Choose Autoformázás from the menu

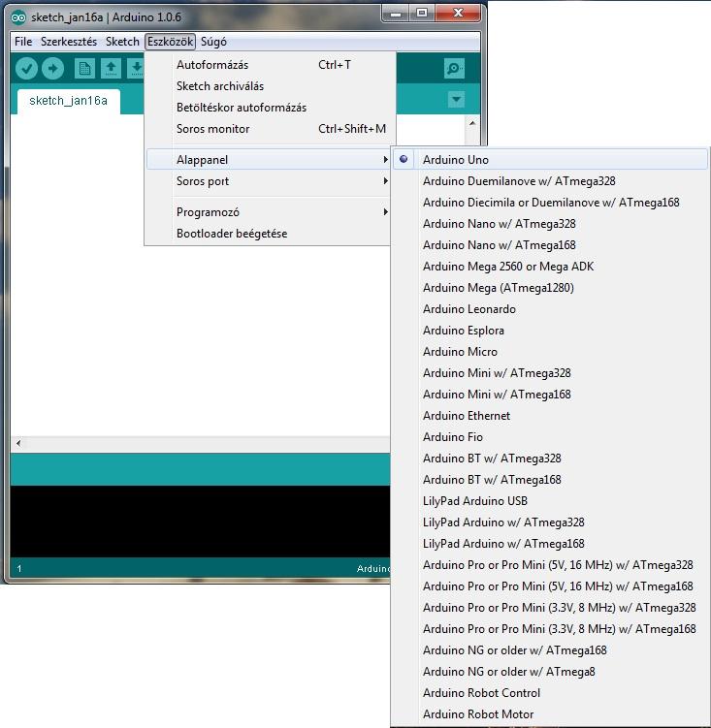pyautogui.click(x=269, y=65)
